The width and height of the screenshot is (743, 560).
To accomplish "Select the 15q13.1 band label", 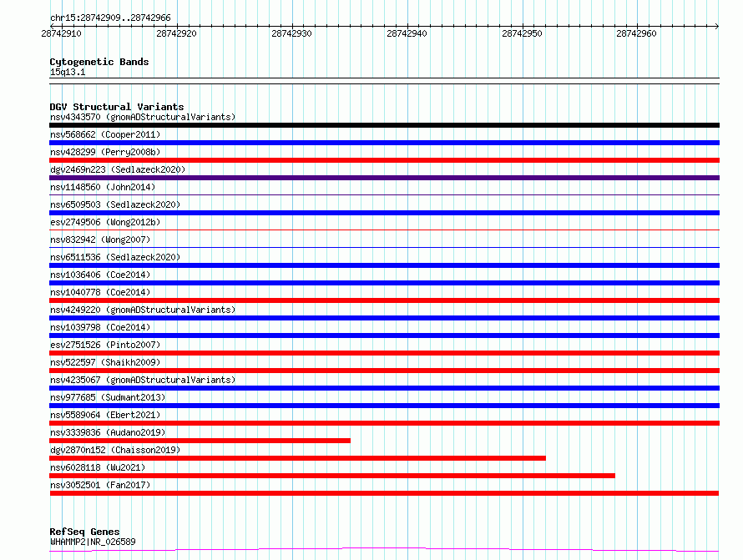I will click(x=68, y=72).
